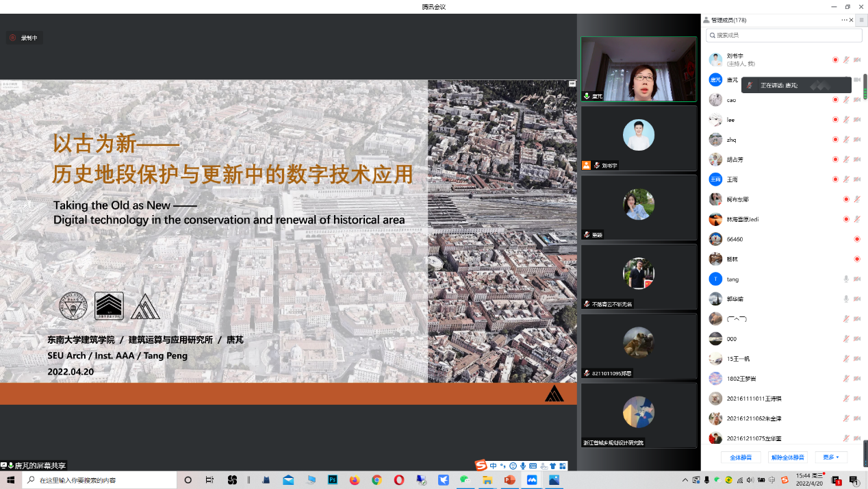Click the Windows Start button
The width and height of the screenshot is (868, 489).
tap(11, 480)
